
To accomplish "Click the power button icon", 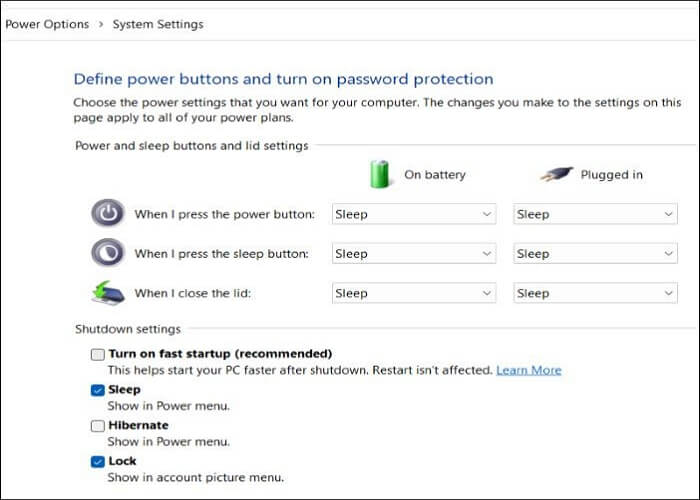I will 107,213.
